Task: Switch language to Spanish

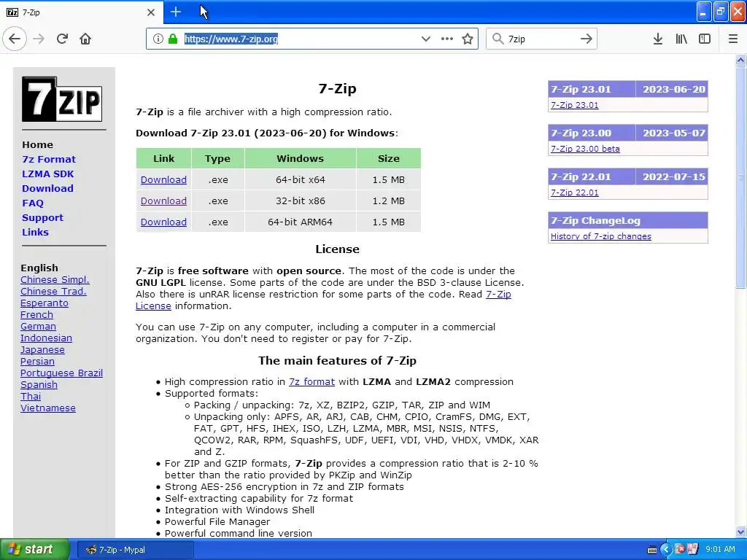Action: click(39, 385)
